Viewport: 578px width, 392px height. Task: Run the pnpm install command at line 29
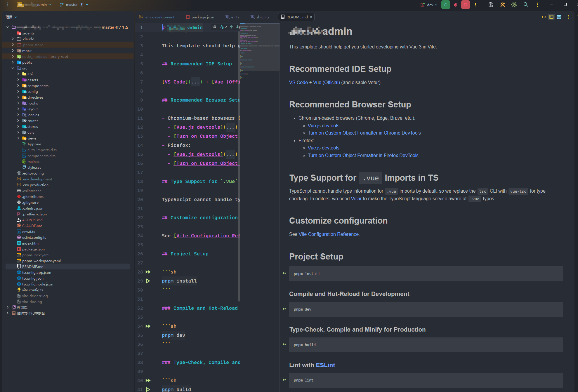click(148, 281)
